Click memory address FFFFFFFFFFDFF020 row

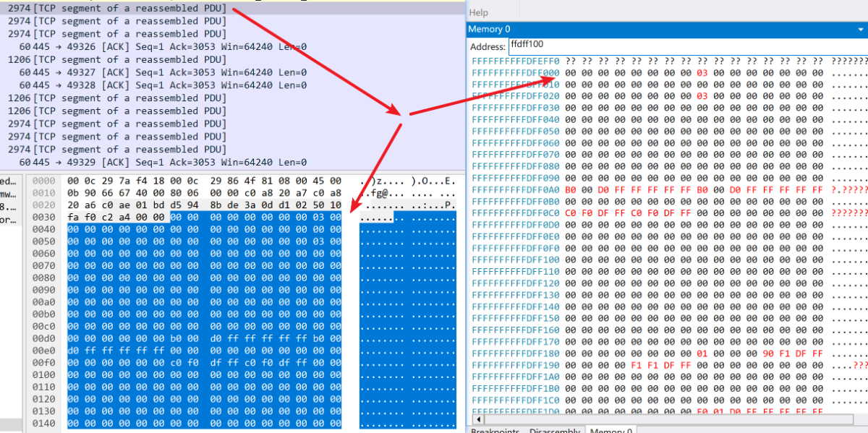(669, 96)
